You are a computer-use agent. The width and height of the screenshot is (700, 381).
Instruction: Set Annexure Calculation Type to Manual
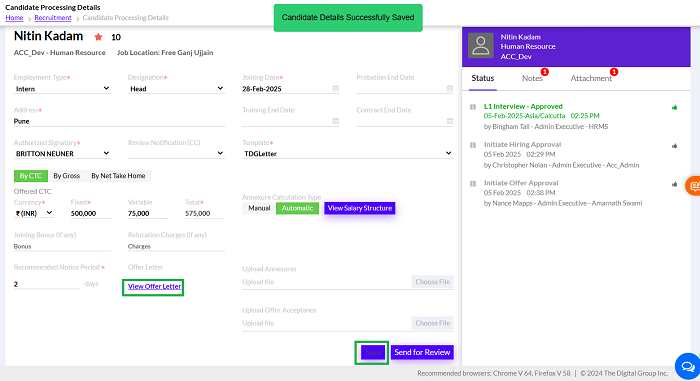[259, 208]
